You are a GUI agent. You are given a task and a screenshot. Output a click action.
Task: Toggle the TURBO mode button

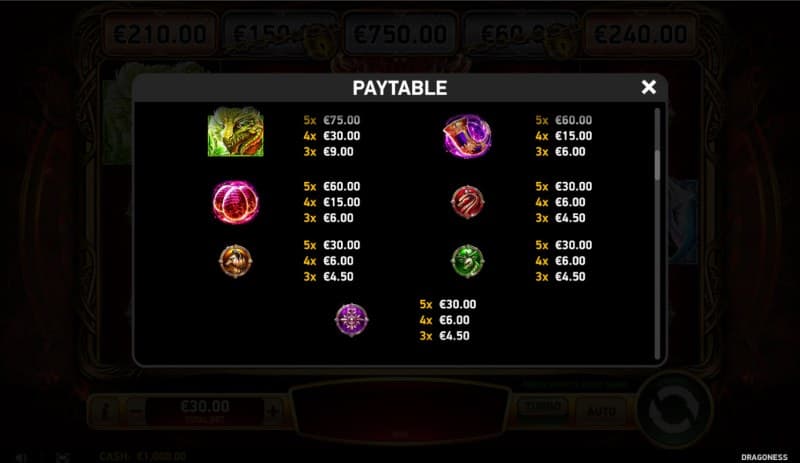(x=543, y=407)
